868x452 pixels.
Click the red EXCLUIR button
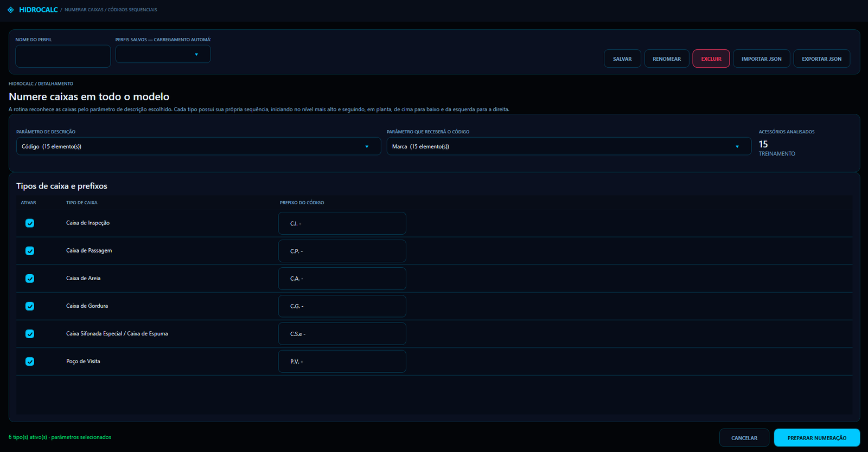pyautogui.click(x=711, y=59)
